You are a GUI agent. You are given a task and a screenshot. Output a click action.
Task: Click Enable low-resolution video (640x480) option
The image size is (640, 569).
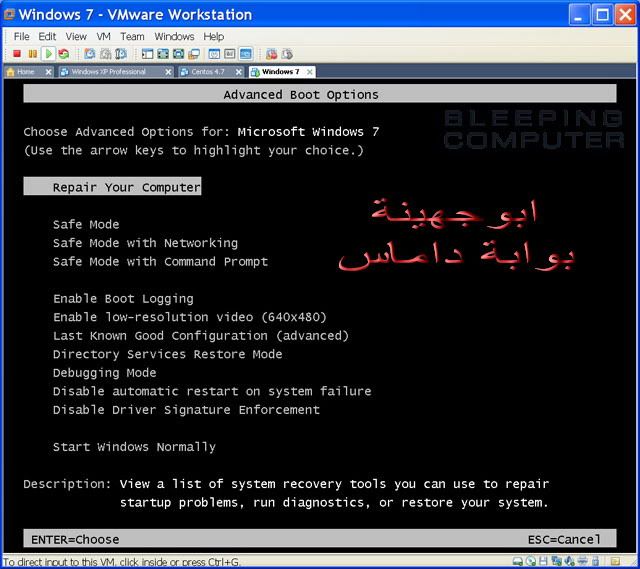tap(190, 317)
